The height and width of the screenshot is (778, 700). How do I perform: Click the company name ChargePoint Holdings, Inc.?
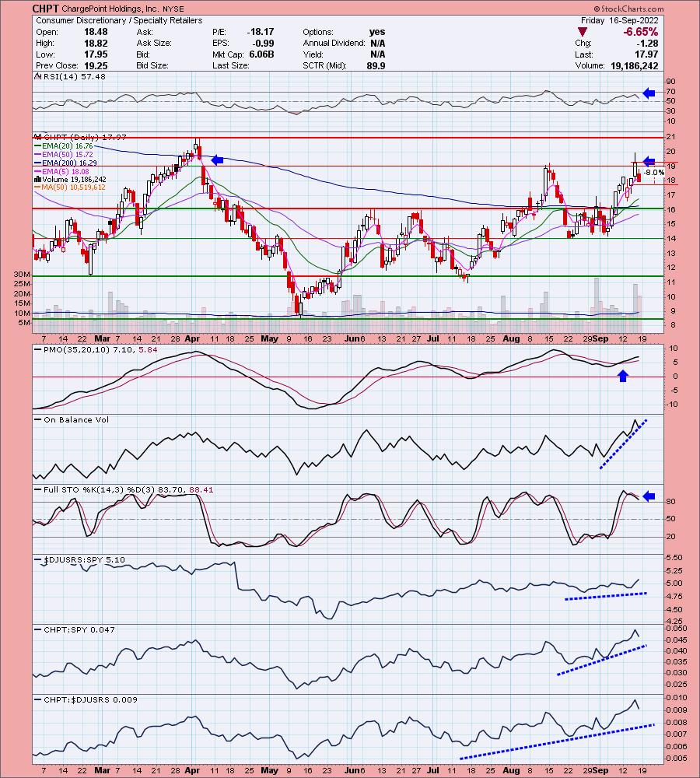110,9
